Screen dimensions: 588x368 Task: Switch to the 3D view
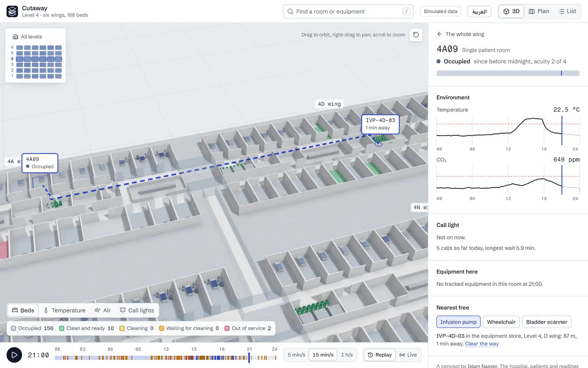click(511, 11)
